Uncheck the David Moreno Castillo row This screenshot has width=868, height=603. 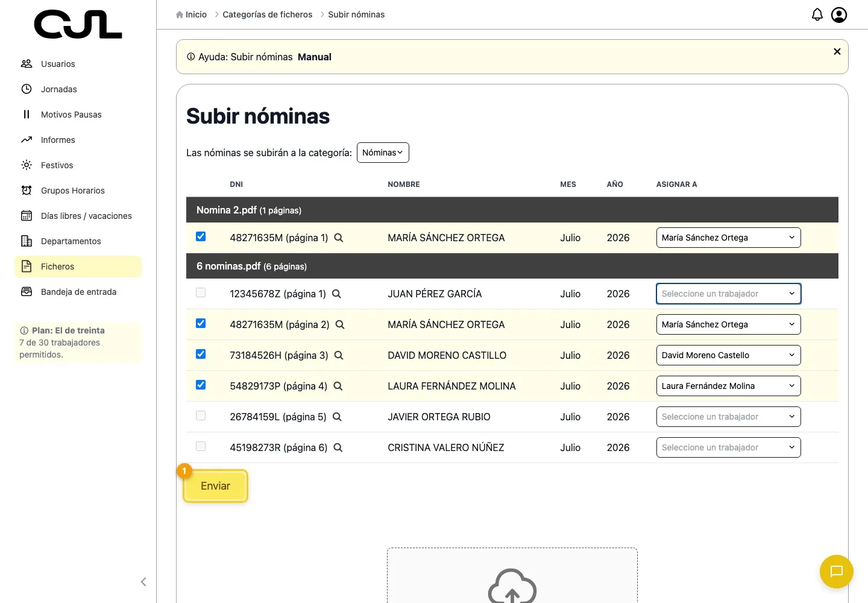click(201, 354)
